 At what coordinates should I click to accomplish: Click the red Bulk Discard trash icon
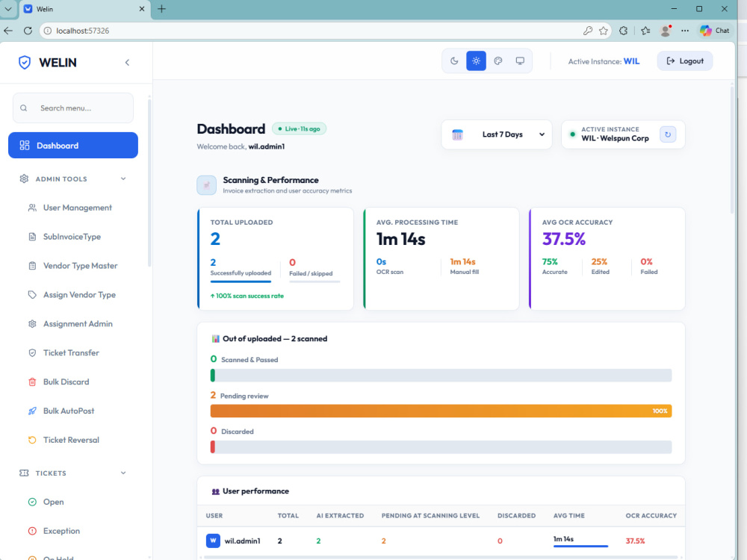click(32, 382)
